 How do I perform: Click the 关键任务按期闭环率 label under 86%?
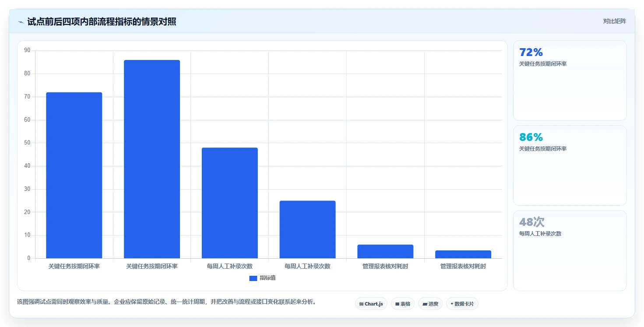tap(543, 149)
